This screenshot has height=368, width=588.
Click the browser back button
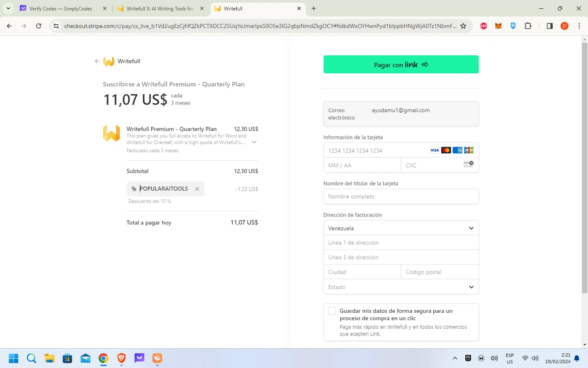coord(9,26)
